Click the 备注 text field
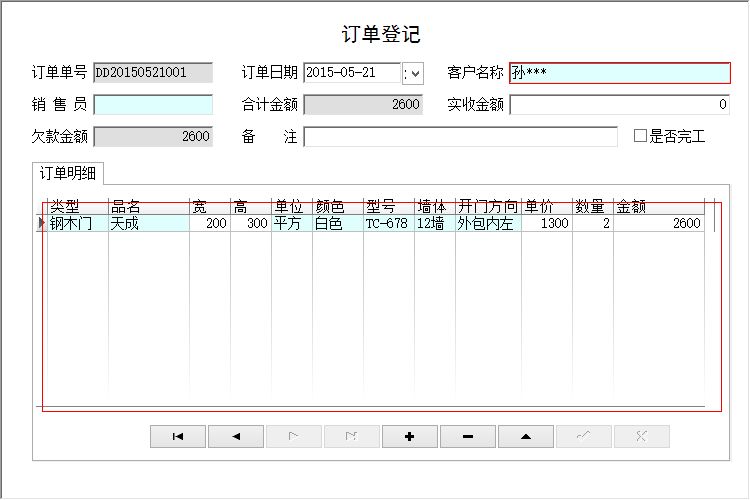The image size is (750, 500). tap(460, 137)
